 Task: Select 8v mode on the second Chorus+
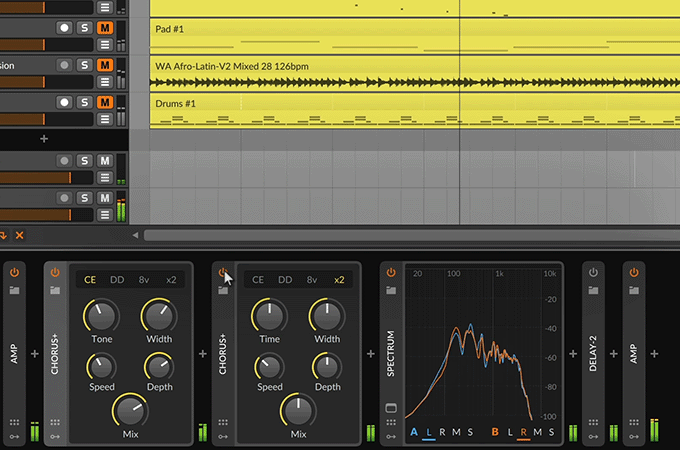pos(312,280)
